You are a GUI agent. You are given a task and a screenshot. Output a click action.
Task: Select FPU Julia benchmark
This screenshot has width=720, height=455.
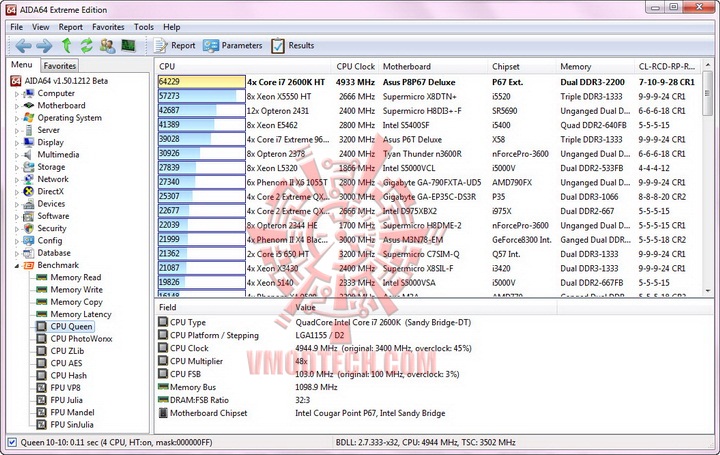tap(66, 400)
